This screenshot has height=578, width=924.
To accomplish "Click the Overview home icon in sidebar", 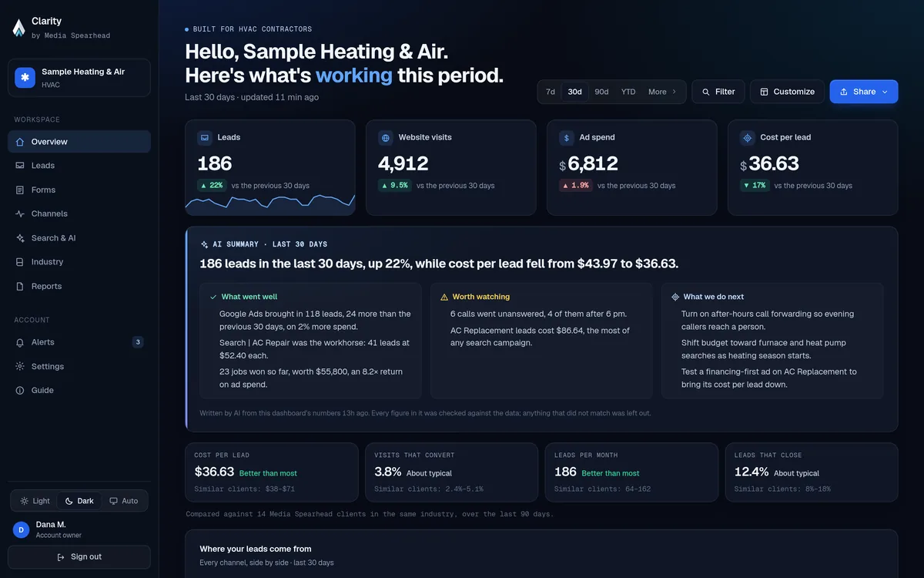I will coord(20,142).
